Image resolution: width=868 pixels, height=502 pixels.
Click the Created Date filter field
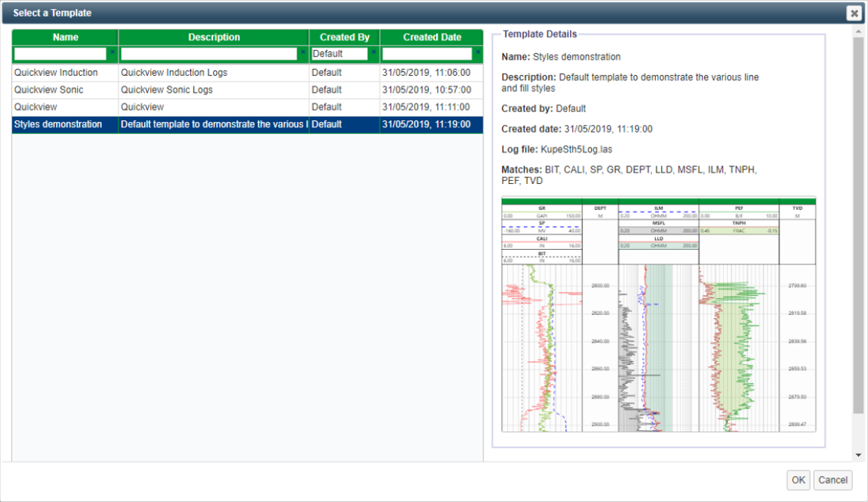[x=427, y=54]
